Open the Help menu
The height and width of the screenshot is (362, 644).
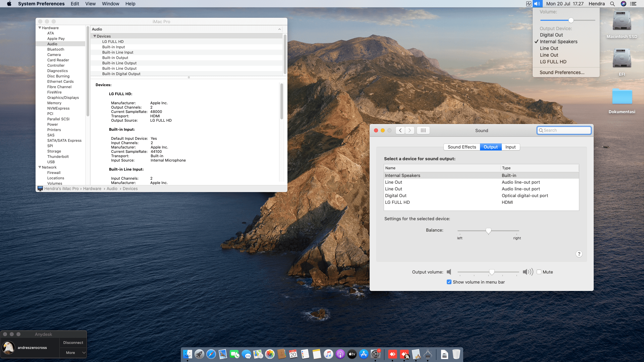pyautogui.click(x=130, y=4)
